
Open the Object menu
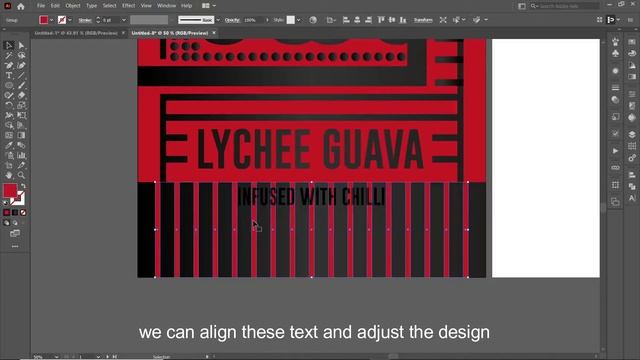(x=73, y=6)
